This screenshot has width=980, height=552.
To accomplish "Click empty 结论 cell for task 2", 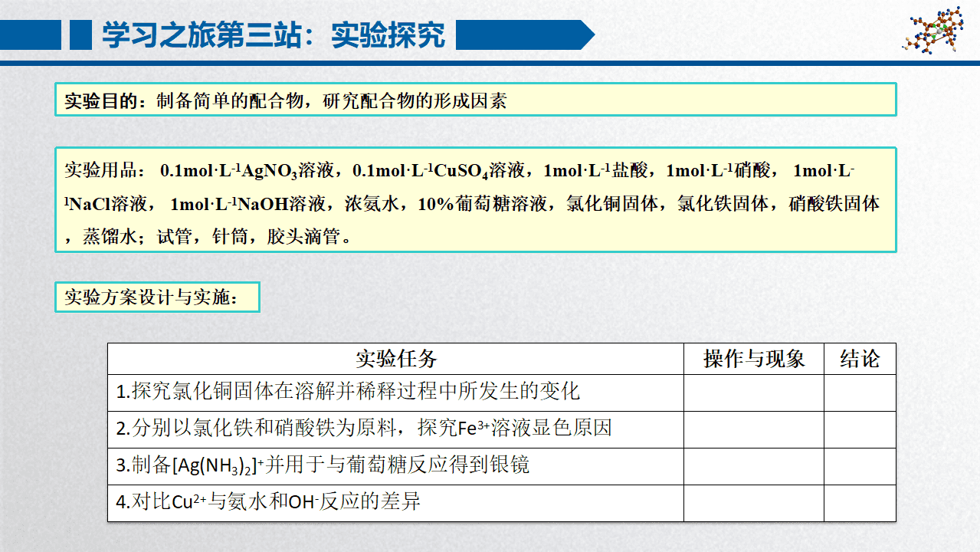I will (860, 429).
